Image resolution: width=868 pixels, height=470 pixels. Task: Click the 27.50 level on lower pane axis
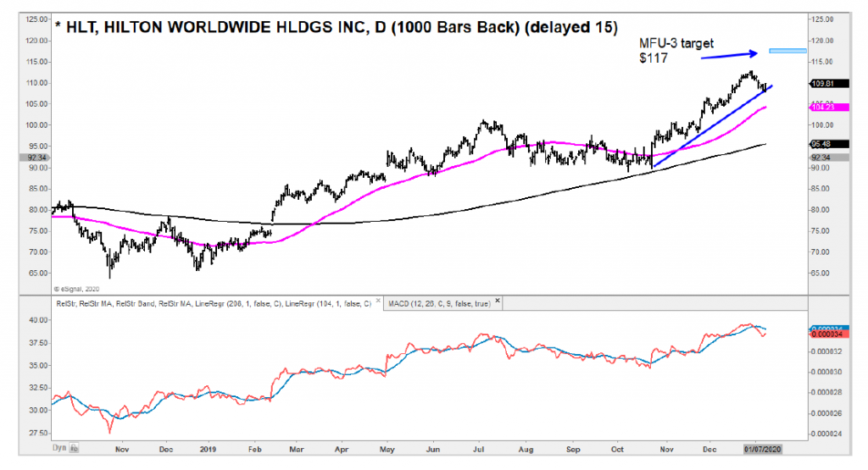coord(38,433)
